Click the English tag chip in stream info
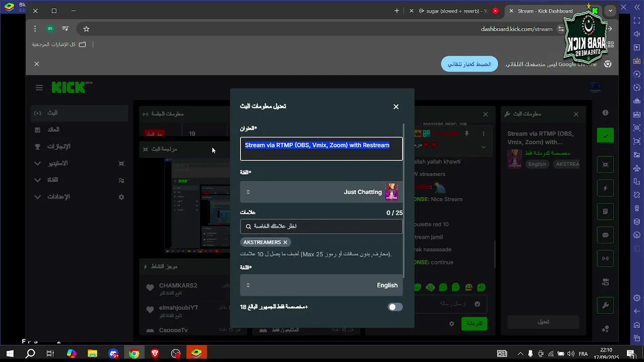Viewport: 644px width, 362px height. 537,164
